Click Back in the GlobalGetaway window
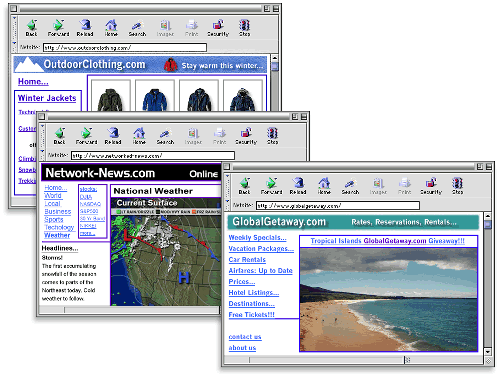The height and width of the screenshot is (375, 498). (x=244, y=186)
